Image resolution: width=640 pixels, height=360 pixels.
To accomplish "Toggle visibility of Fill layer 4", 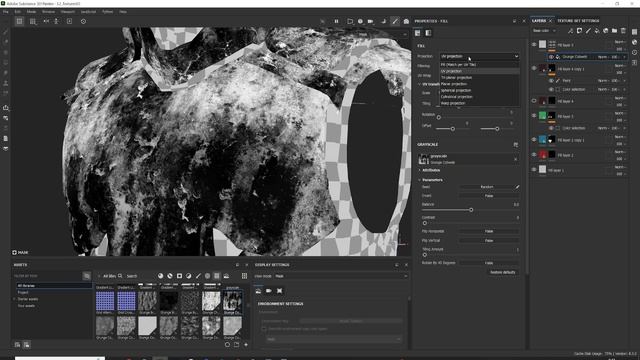I will [534, 100].
